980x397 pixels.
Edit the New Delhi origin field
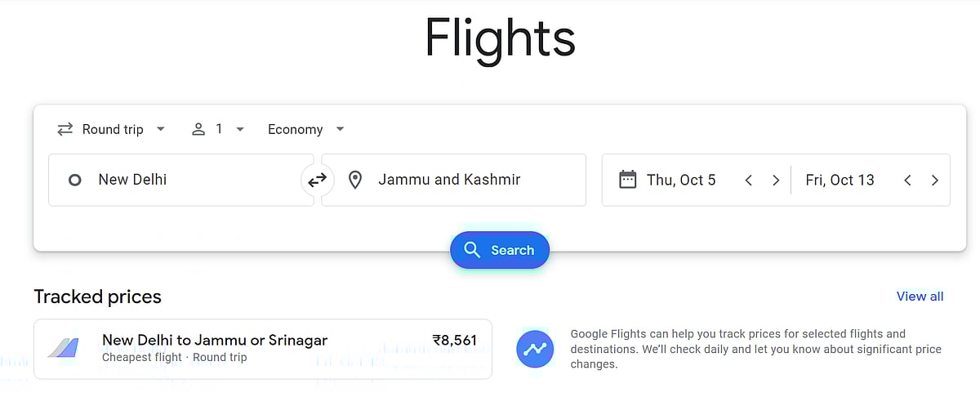[188, 180]
